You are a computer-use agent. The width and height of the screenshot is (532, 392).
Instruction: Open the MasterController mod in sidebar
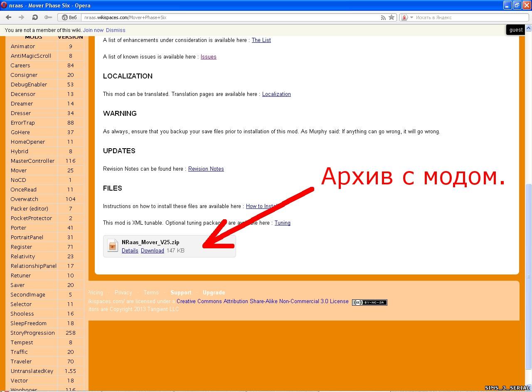32,161
